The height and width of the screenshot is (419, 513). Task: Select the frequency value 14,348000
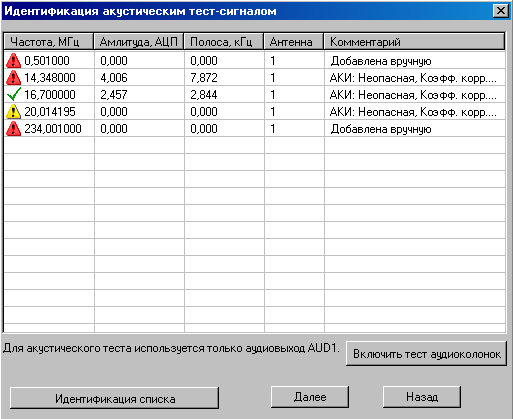click(x=50, y=78)
